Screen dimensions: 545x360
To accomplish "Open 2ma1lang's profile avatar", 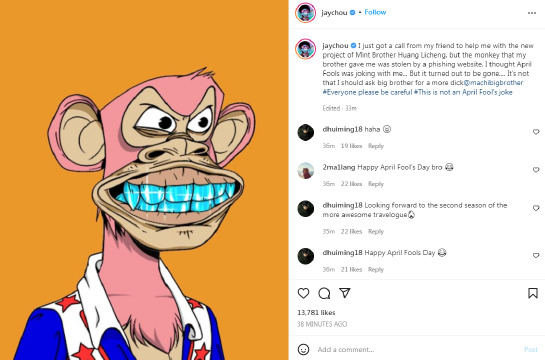I will click(306, 171).
